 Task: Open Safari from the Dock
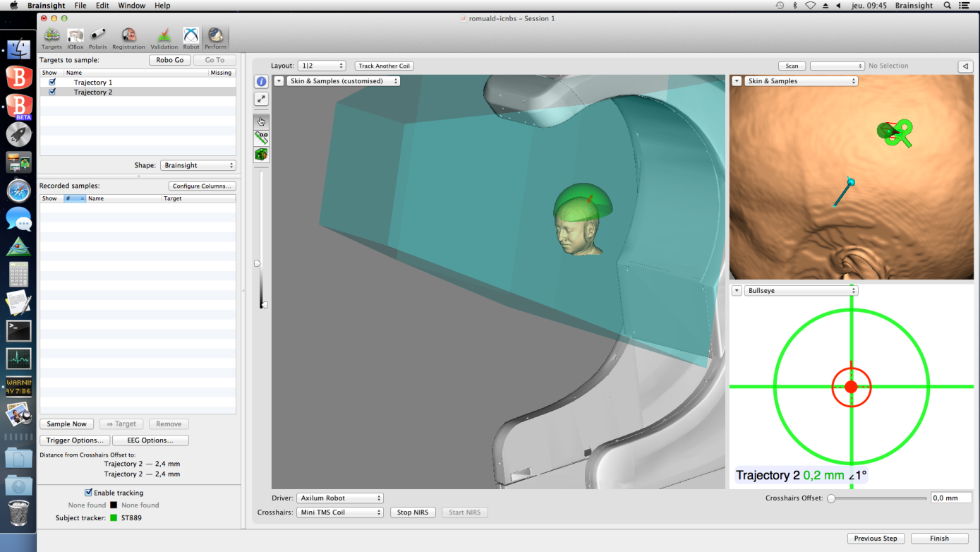pyautogui.click(x=18, y=191)
